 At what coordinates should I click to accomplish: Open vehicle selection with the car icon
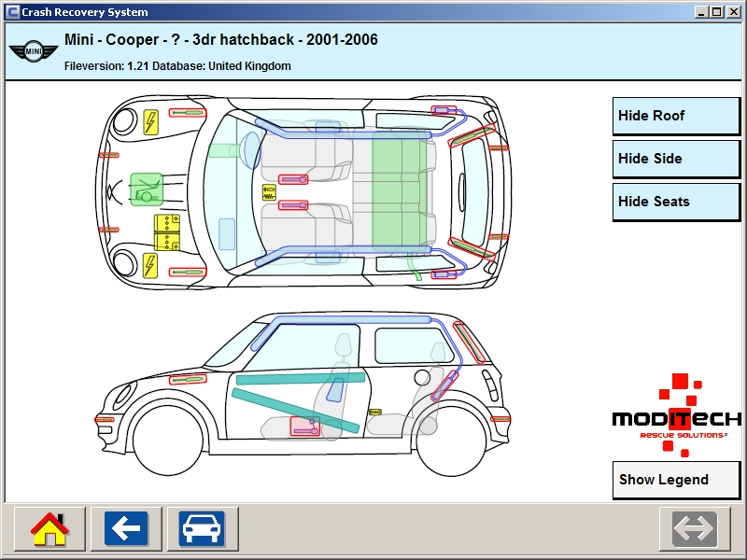coord(202,529)
